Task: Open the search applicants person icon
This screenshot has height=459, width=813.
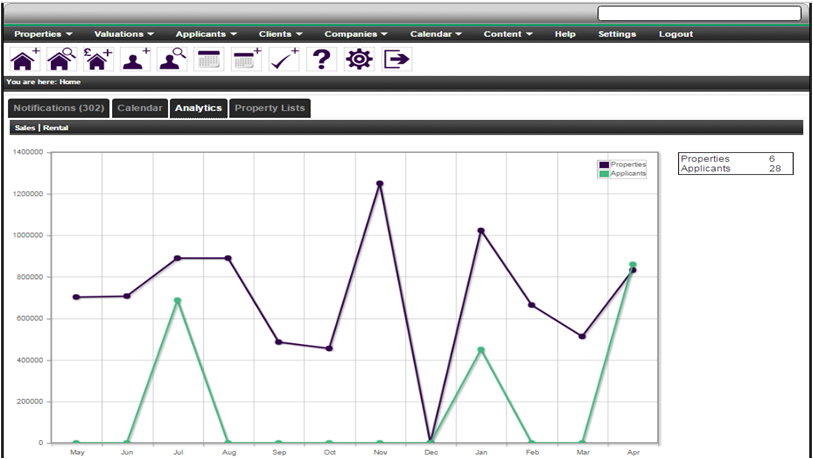Action: click(172, 59)
